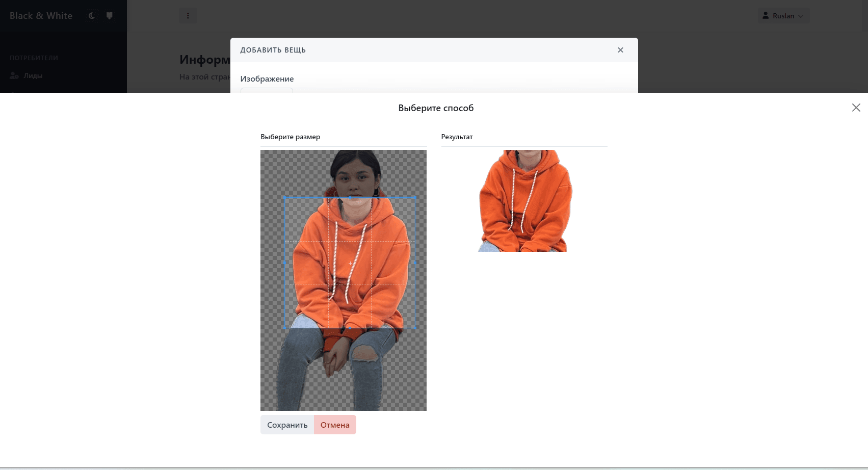Click the crop box top-left corner handle
The height and width of the screenshot is (470, 868).
(285, 198)
